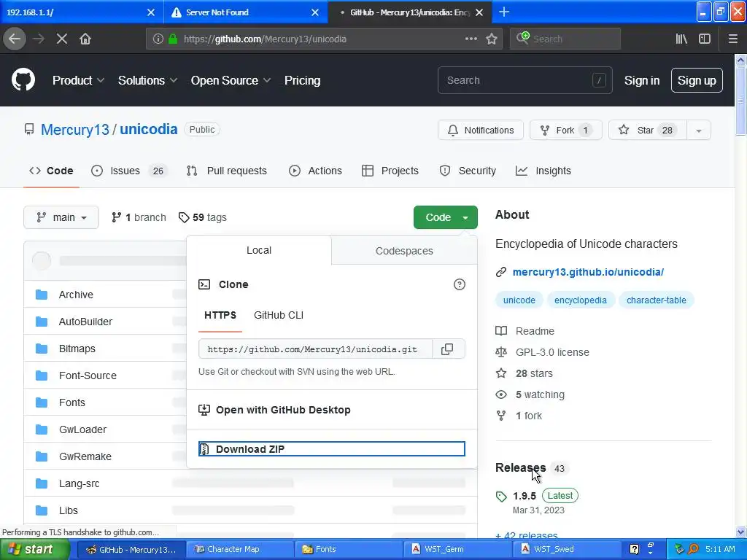The width and height of the screenshot is (747, 560).
Task: Select the Code repository tab
Action: (52, 171)
